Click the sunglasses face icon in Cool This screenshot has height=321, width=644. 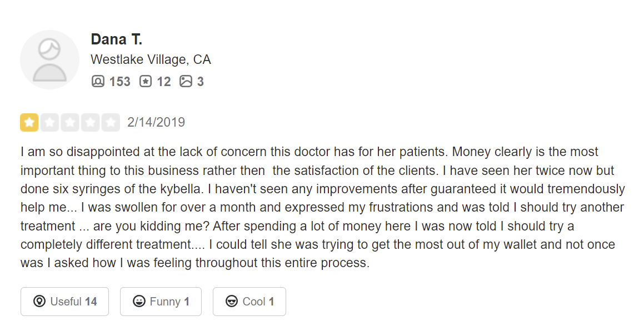coord(232,302)
